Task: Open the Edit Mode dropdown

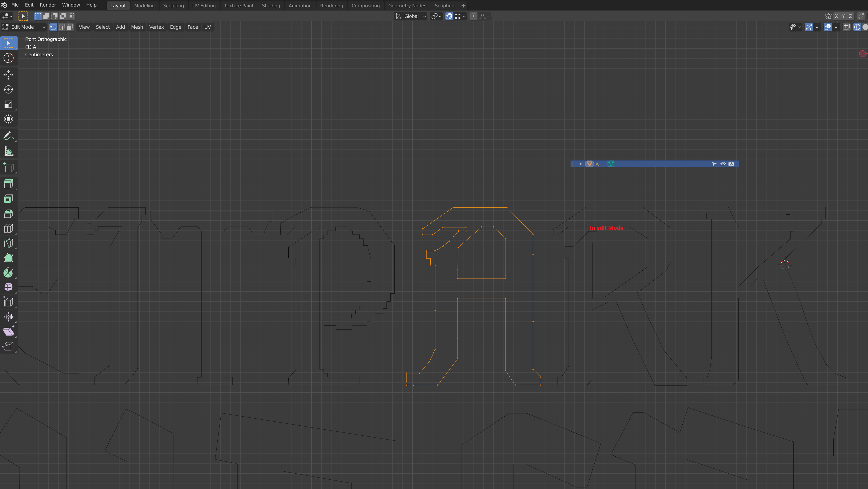Action: click(x=24, y=27)
